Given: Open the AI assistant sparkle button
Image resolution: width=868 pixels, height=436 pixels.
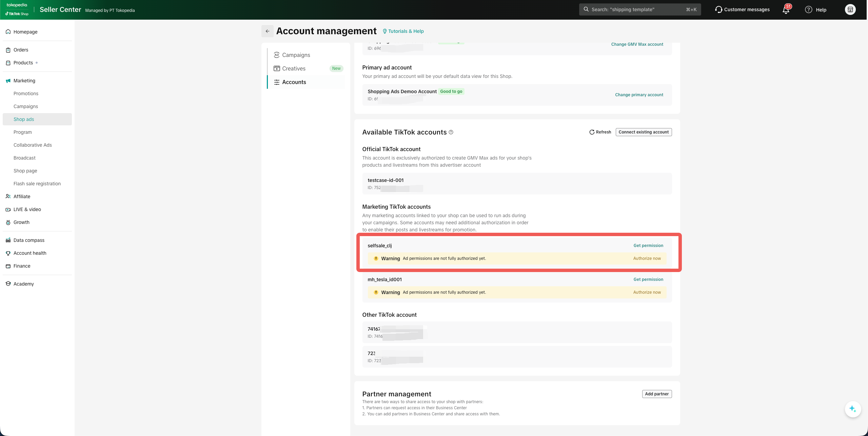Looking at the screenshot, I should [852, 409].
